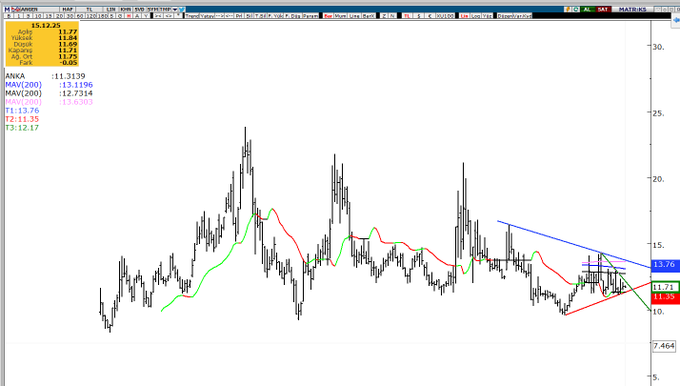Viewport: 680px width, 386px height.
Task: Select the 5 minute period button
Action: click(x=28, y=16)
